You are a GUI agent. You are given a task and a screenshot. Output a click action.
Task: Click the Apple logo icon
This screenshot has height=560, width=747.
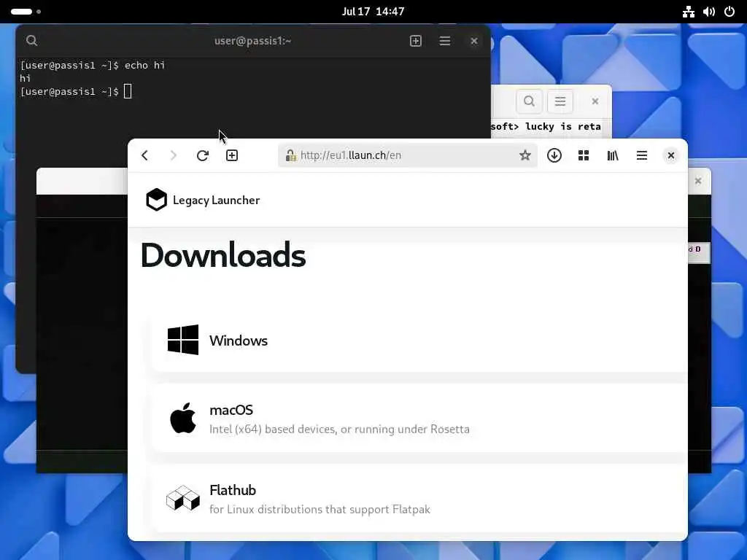[183, 418]
